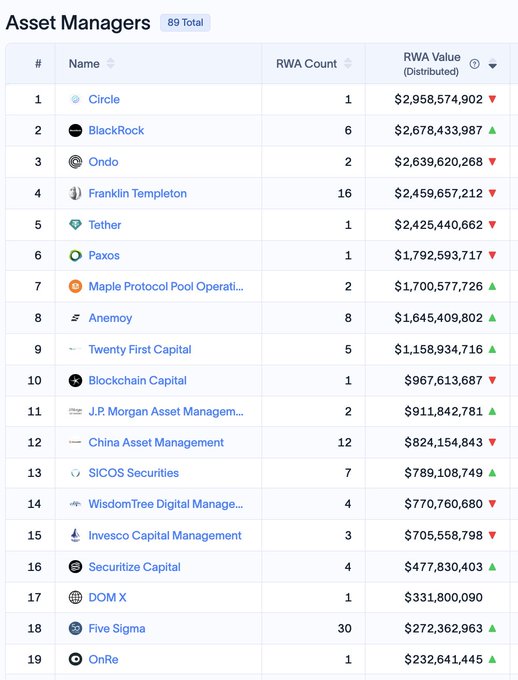Screen dimensions: 518x680
Task: Click the SICOS Securities logo icon
Action: click(75, 473)
